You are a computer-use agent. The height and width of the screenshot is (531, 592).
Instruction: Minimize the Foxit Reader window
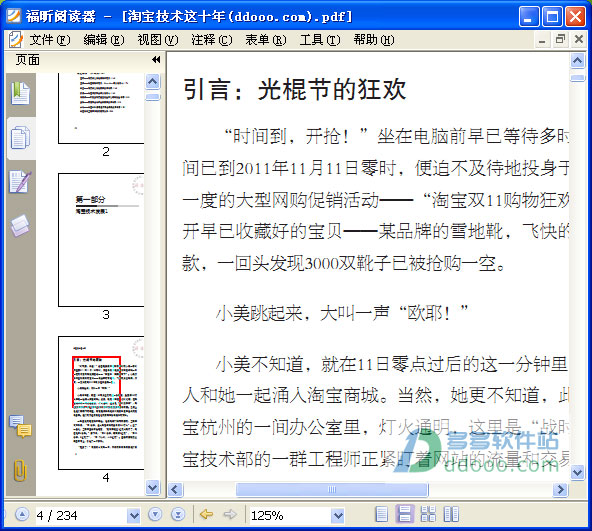coord(529,16)
